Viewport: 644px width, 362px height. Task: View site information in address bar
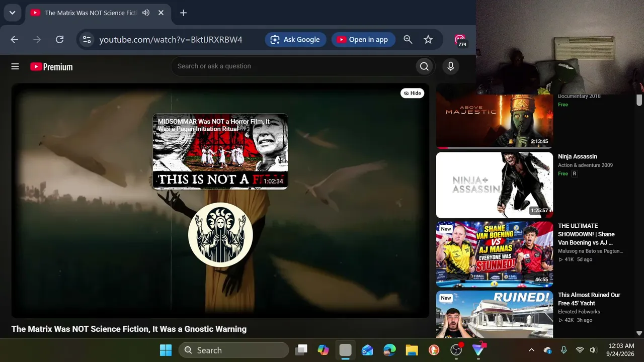point(87,39)
